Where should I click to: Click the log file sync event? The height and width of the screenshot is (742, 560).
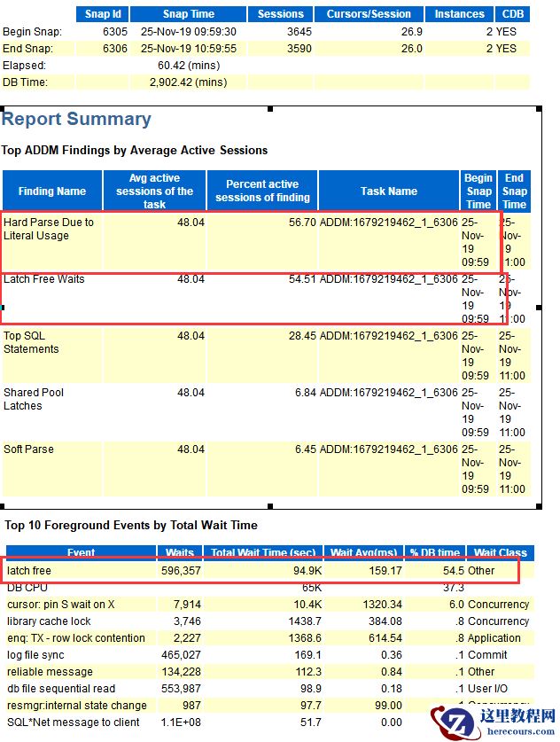37,655
